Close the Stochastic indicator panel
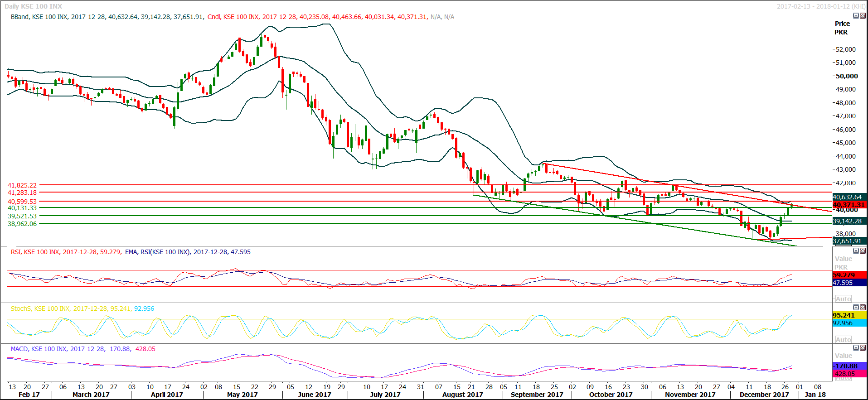The image size is (868, 400). 863,308
